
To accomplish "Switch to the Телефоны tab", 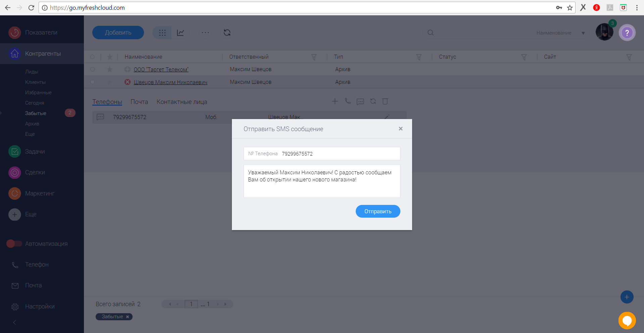I will (x=107, y=102).
